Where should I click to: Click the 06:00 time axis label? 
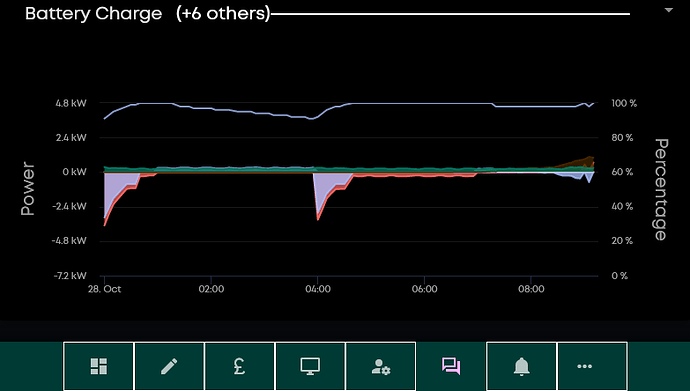point(425,289)
